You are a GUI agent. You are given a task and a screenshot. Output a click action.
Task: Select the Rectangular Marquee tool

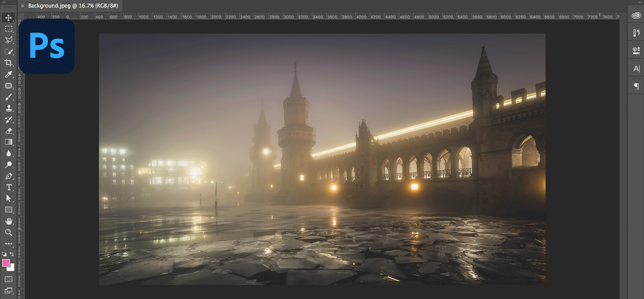pyautogui.click(x=8, y=29)
